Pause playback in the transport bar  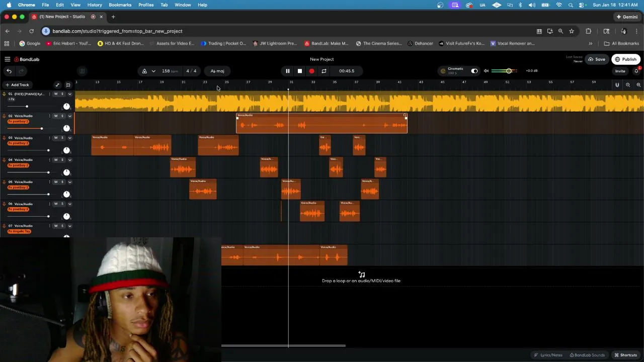[287, 71]
